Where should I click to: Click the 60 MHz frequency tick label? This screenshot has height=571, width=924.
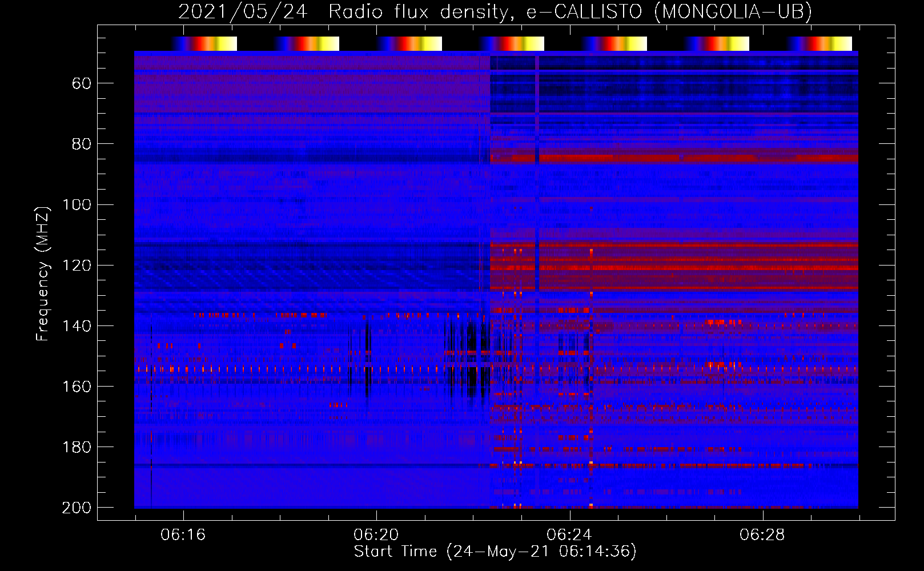82,84
